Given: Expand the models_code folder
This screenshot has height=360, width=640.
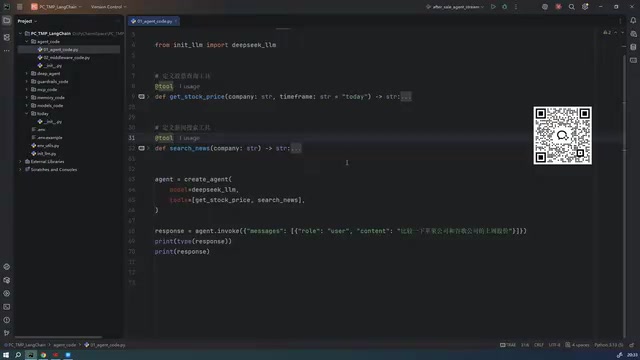Looking at the screenshot, I should 27,105.
